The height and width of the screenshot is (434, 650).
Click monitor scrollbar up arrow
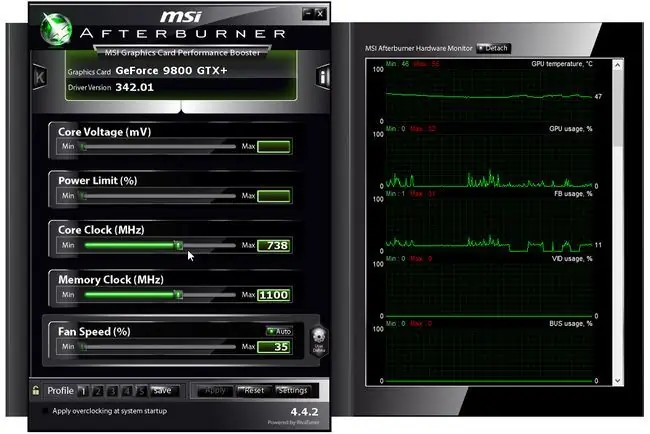click(618, 65)
